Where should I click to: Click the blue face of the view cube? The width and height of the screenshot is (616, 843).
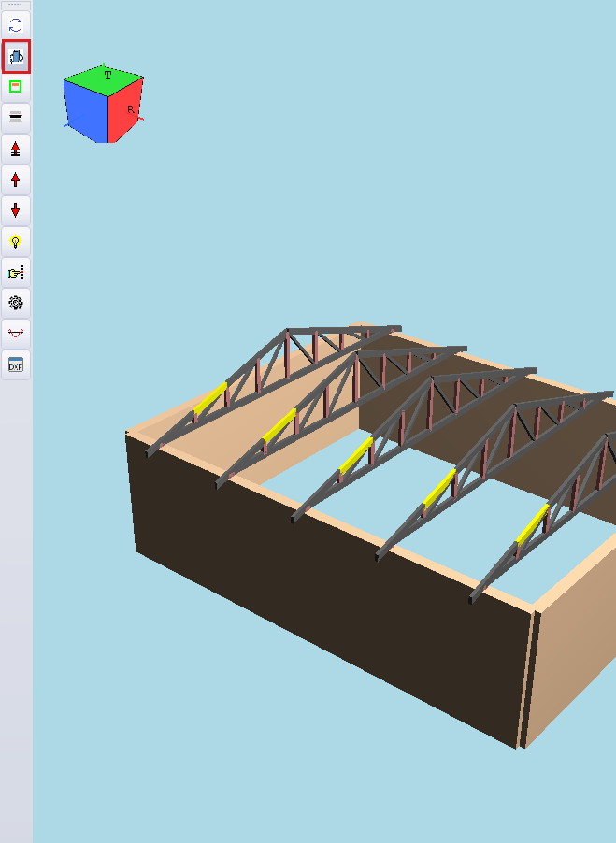[x=86, y=111]
